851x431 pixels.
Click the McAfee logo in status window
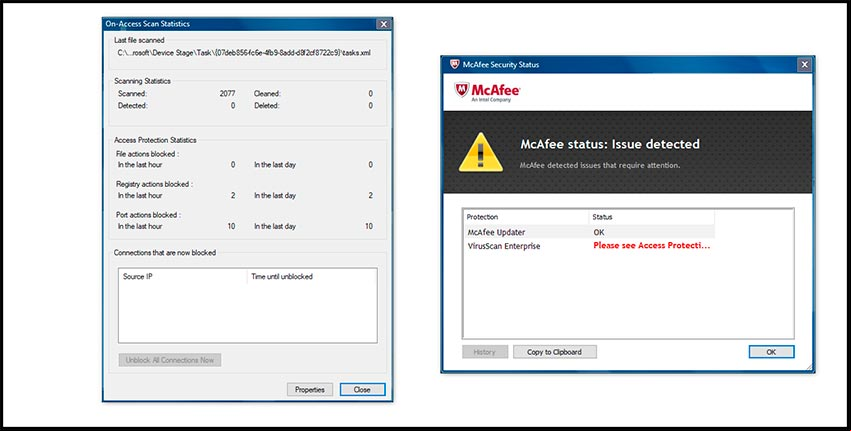pyautogui.click(x=487, y=92)
